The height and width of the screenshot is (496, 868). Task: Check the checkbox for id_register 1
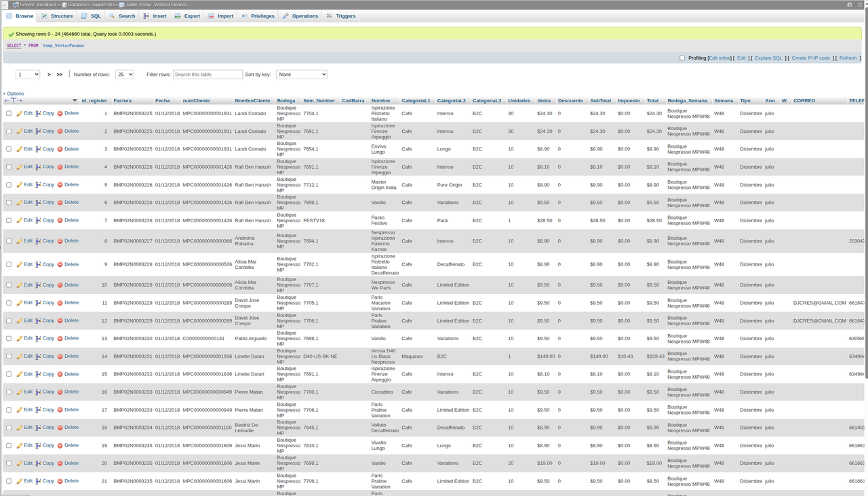click(x=9, y=113)
